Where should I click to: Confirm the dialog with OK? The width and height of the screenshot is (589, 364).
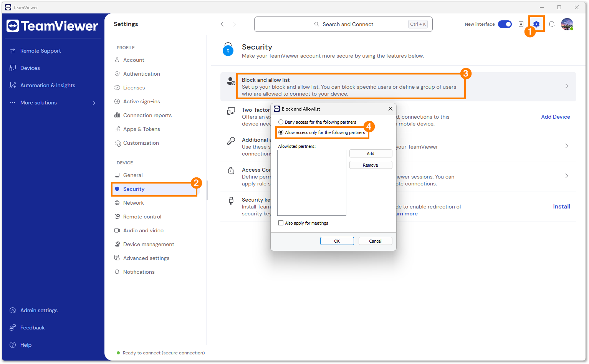coord(337,241)
